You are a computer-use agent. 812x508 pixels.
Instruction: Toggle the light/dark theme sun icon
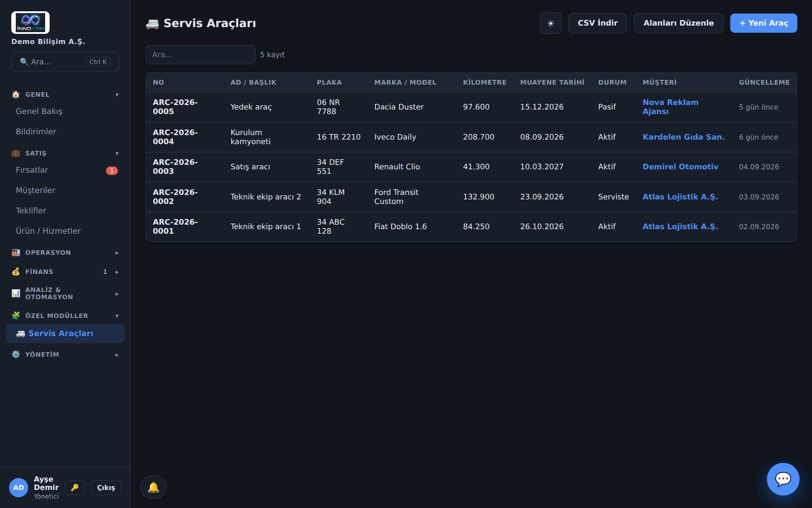pyautogui.click(x=551, y=23)
